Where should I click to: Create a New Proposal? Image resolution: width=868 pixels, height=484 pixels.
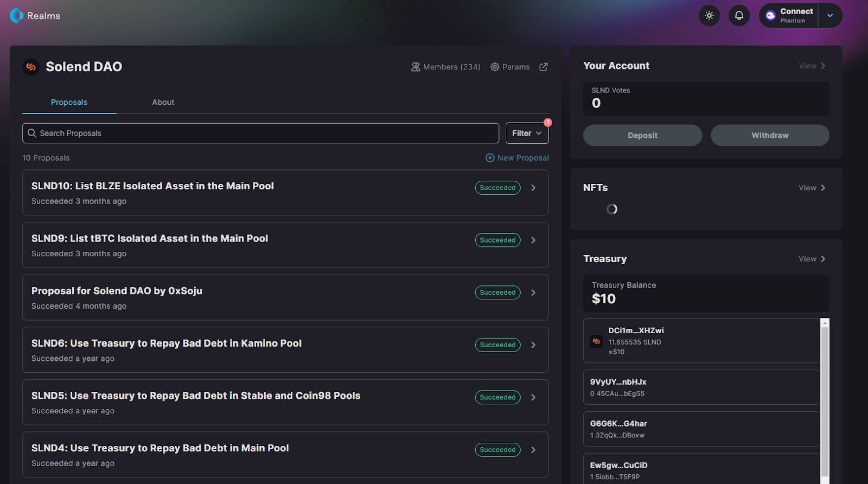point(517,158)
